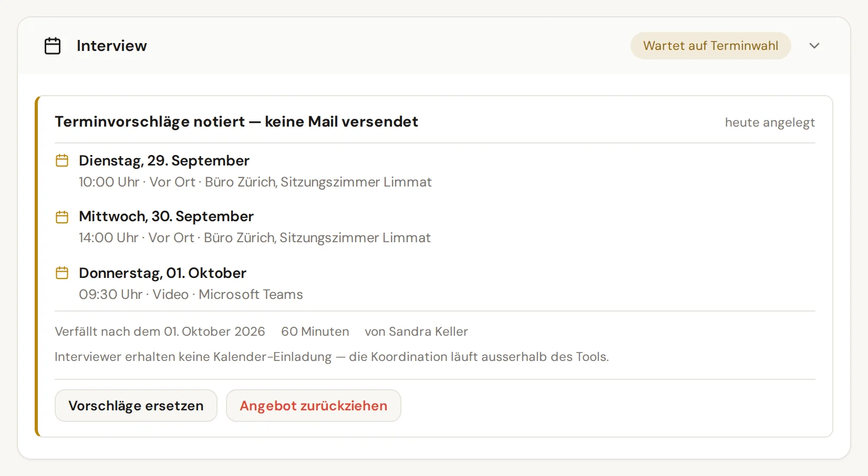
Task: Collapse the Interview section with the chevron
Action: (814, 46)
